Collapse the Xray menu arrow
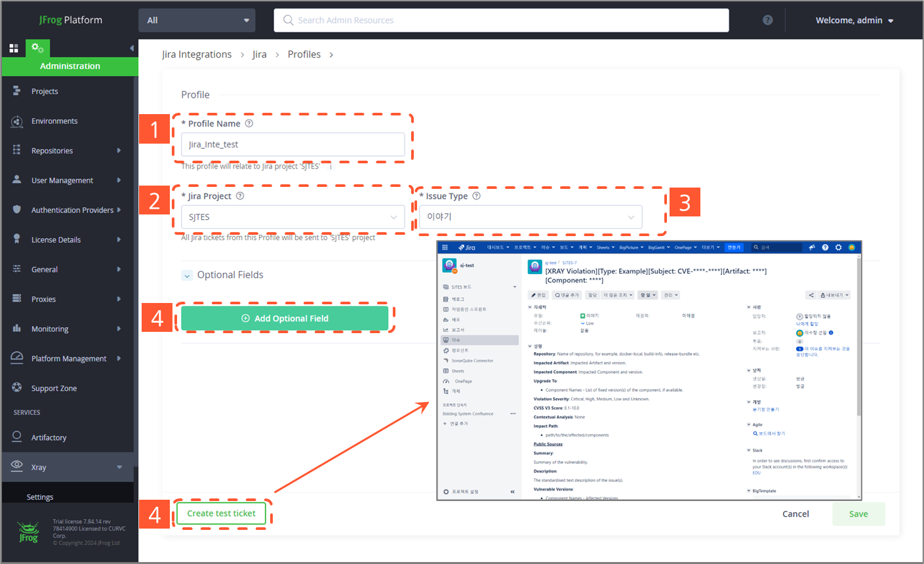The height and width of the screenshot is (564, 924). tap(119, 467)
